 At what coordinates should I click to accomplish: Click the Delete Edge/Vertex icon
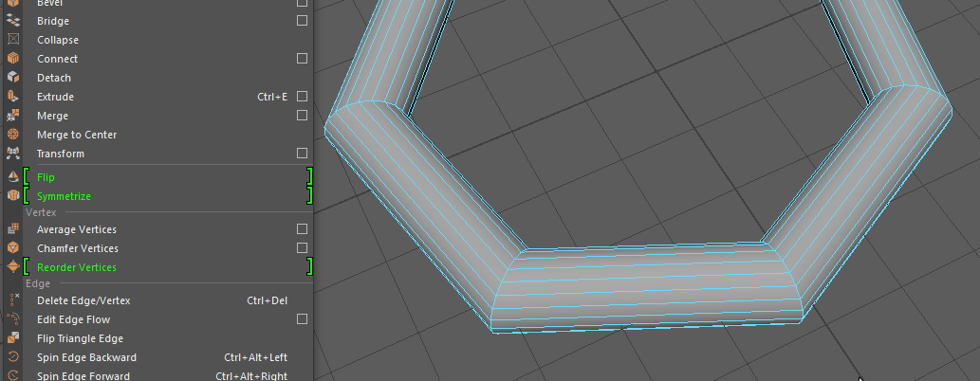coord(13,300)
